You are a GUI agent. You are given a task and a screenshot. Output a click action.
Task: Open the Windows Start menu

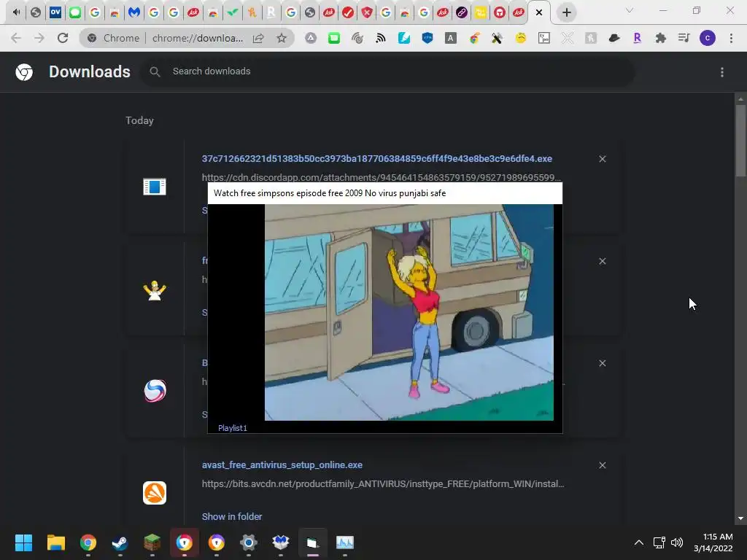pos(24,542)
